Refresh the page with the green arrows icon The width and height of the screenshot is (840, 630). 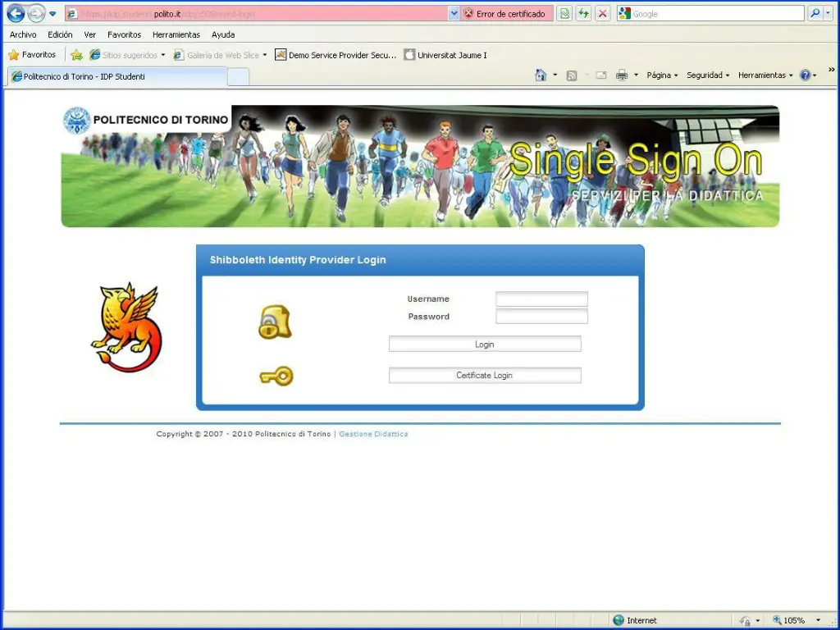coord(583,14)
